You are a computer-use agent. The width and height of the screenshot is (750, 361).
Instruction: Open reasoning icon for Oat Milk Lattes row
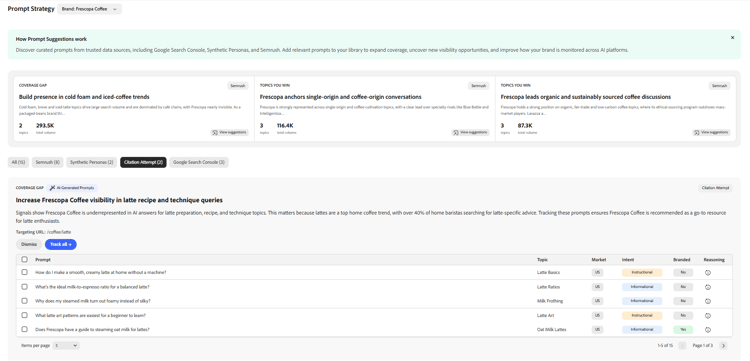(708, 330)
